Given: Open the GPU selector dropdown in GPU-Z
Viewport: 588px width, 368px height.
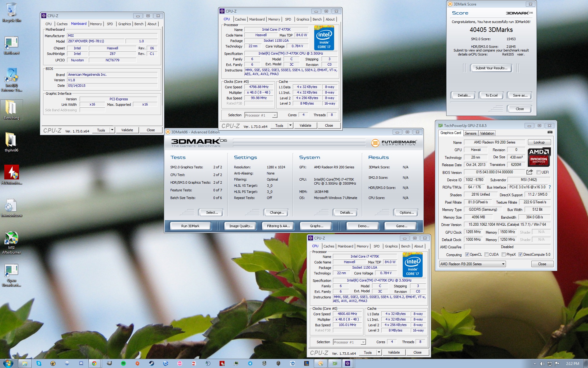Looking at the screenshot, I should (x=472, y=264).
